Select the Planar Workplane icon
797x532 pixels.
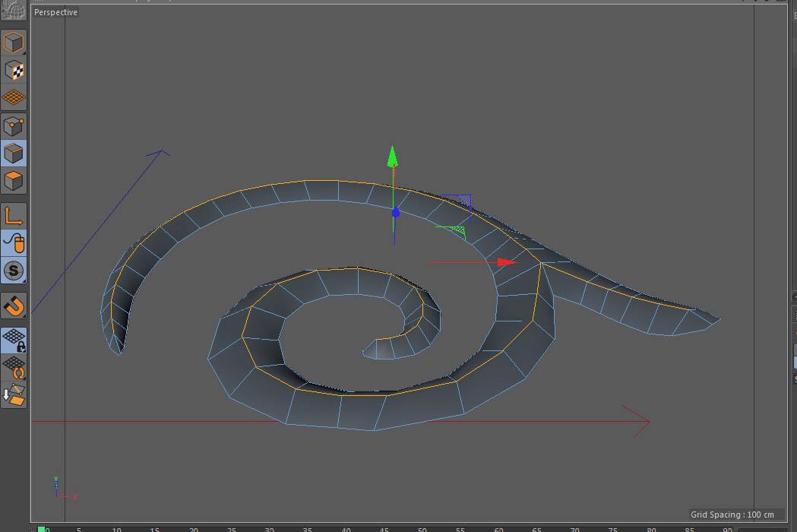[14, 368]
